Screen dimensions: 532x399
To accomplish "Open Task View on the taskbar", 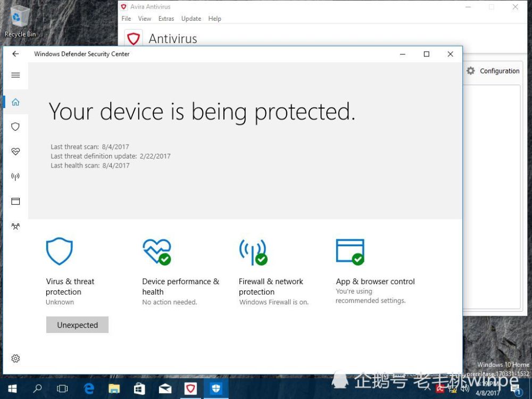I will (62, 389).
